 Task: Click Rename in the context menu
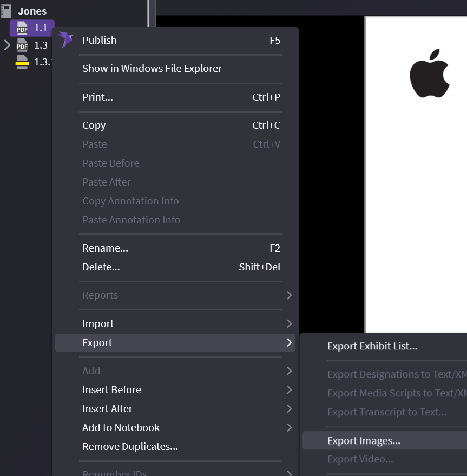[x=105, y=248]
